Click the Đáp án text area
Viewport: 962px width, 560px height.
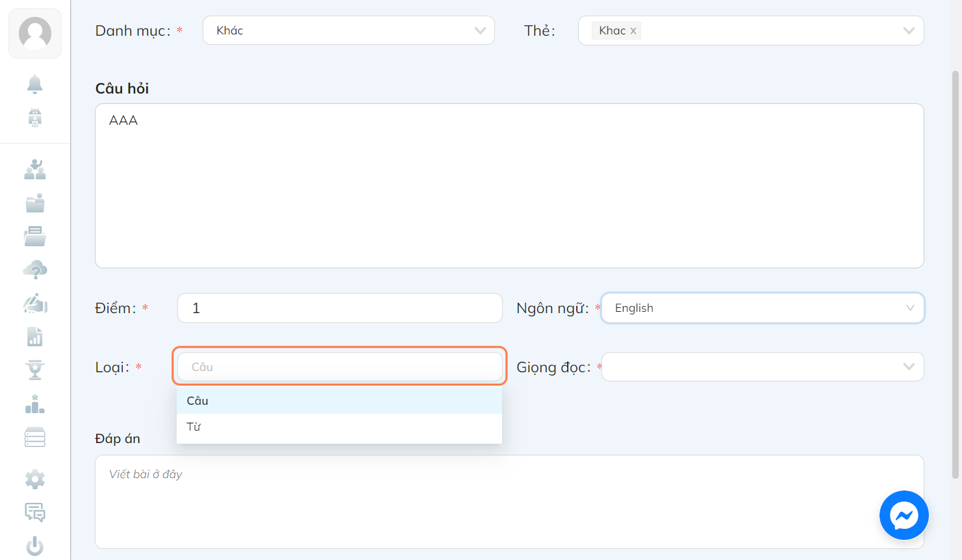click(x=509, y=502)
